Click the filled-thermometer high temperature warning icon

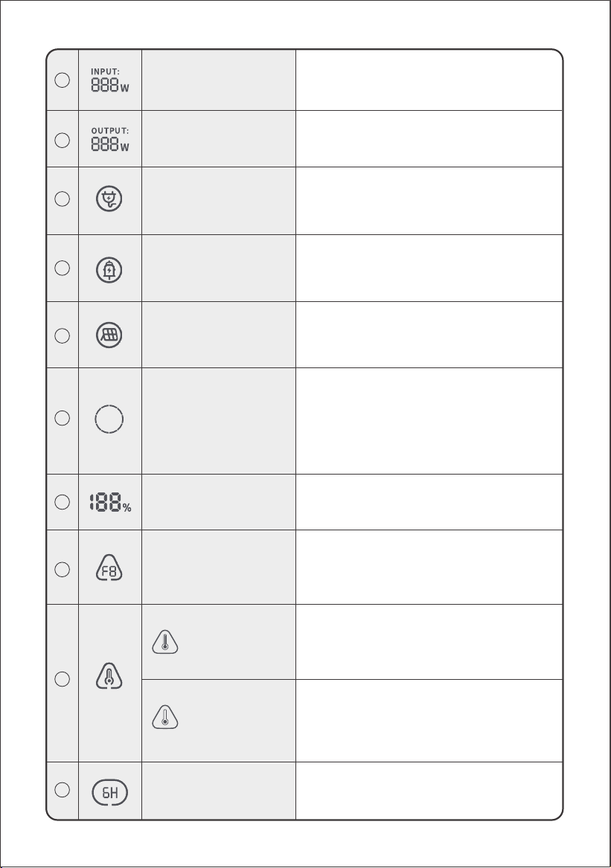[165, 643]
